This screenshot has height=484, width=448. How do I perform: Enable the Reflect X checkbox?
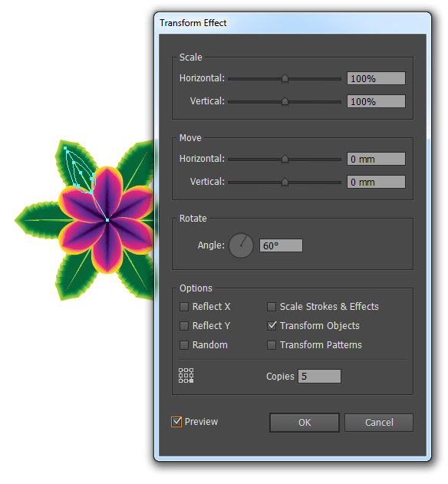(x=184, y=307)
